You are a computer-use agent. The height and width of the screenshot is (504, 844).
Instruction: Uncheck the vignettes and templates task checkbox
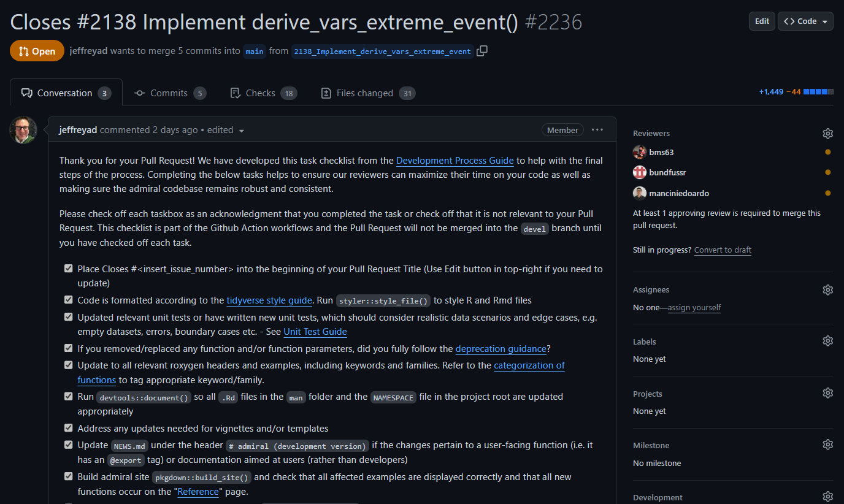click(x=69, y=428)
